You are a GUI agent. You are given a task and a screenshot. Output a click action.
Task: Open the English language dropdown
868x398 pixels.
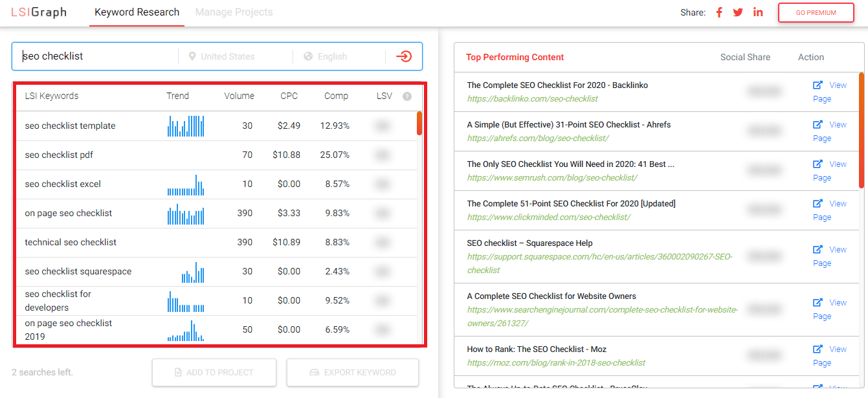(x=340, y=56)
